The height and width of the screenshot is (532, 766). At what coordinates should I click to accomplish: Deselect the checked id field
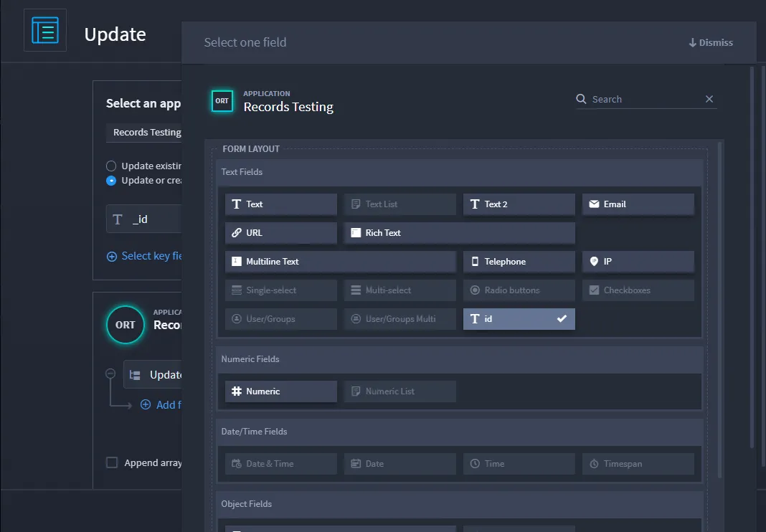pos(519,319)
